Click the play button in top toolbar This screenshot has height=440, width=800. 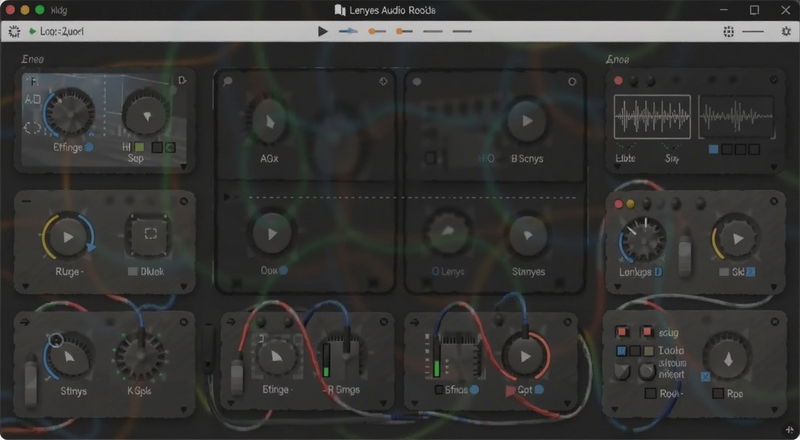322,32
